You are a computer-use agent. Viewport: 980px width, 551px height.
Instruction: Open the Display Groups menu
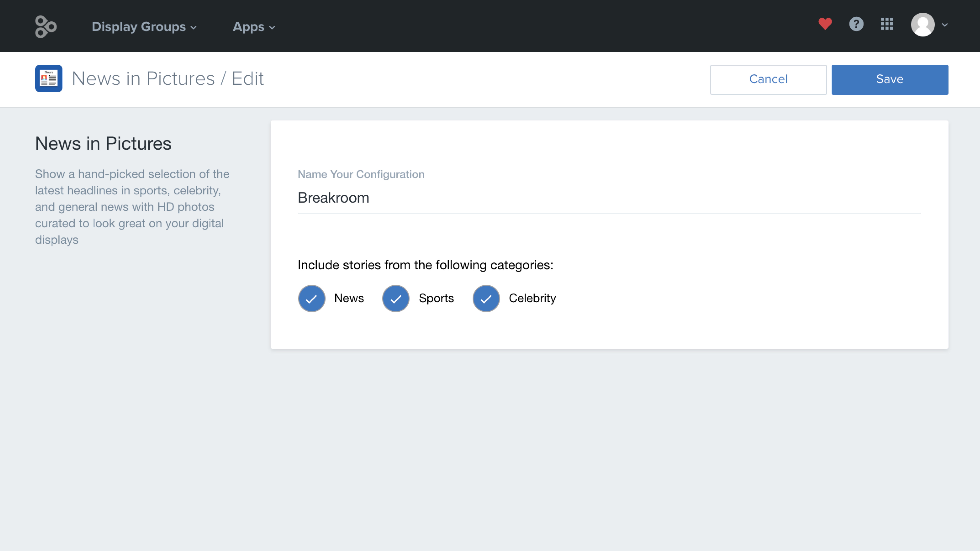(x=144, y=27)
